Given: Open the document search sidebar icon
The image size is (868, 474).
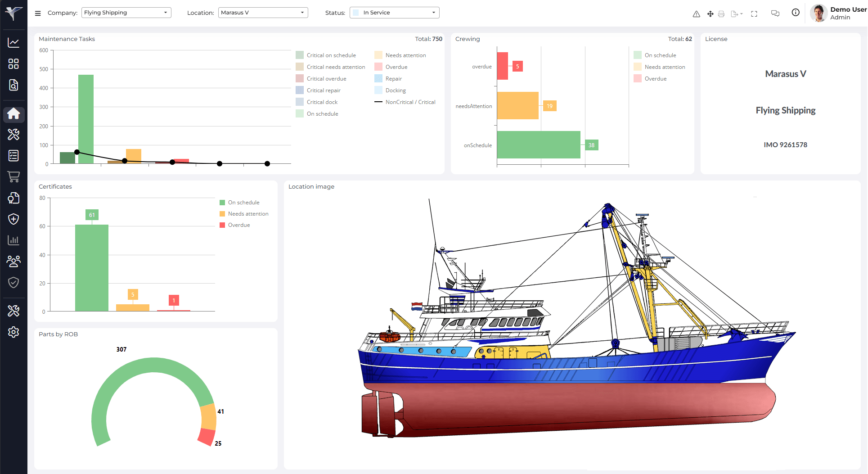Looking at the screenshot, I should coord(13,85).
